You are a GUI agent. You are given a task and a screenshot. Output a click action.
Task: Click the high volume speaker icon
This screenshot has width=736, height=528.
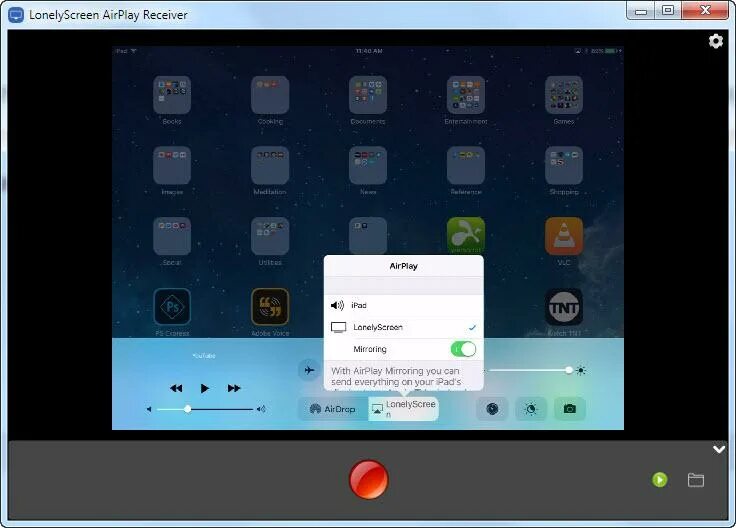[261, 409]
